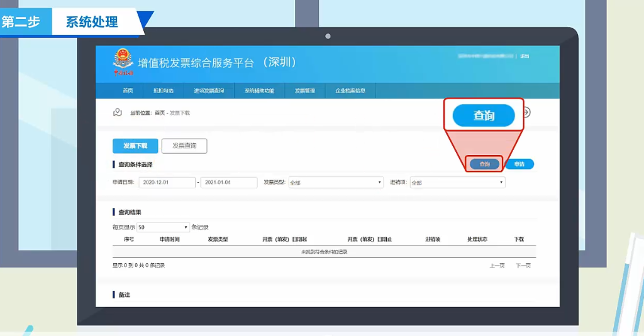Click the 开票(填发)日期止 column header

click(370, 239)
